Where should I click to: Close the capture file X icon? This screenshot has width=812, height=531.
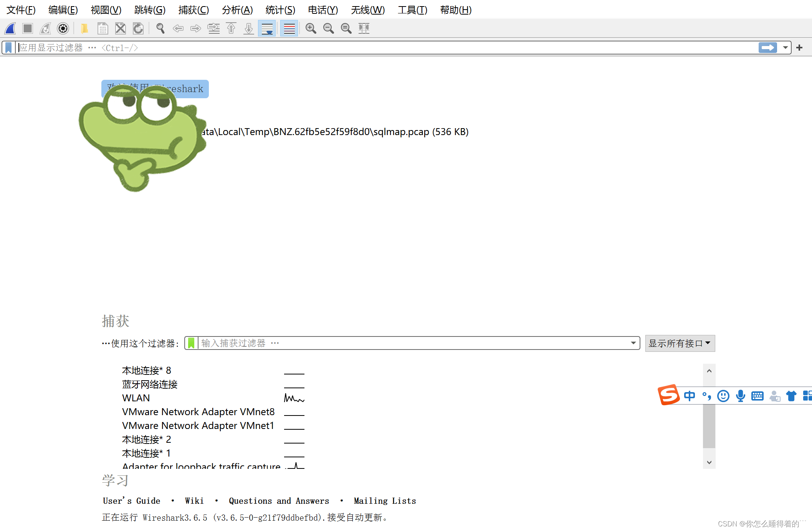121,28
